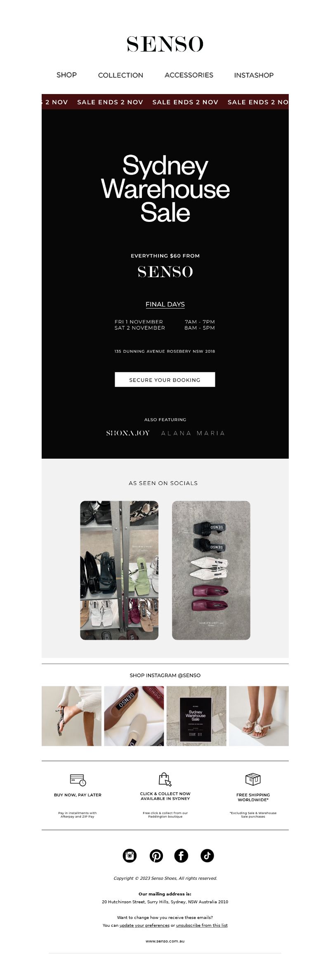Click the Click & Collect bag icon
This screenshot has height=980, width=330.
(165, 779)
